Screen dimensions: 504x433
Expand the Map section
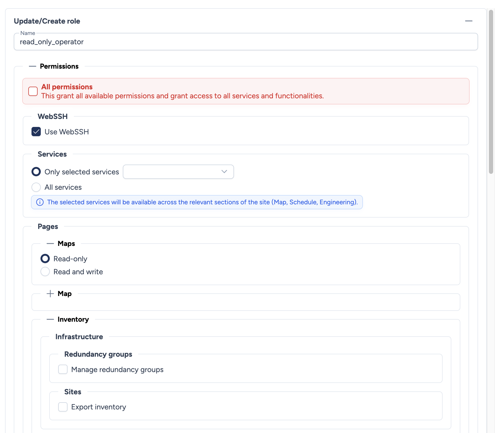tap(50, 294)
